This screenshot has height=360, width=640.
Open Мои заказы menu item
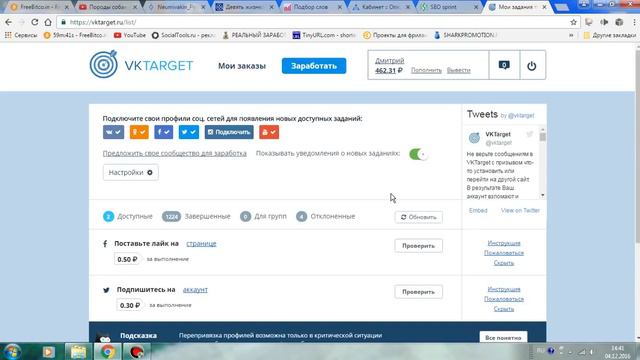242,66
